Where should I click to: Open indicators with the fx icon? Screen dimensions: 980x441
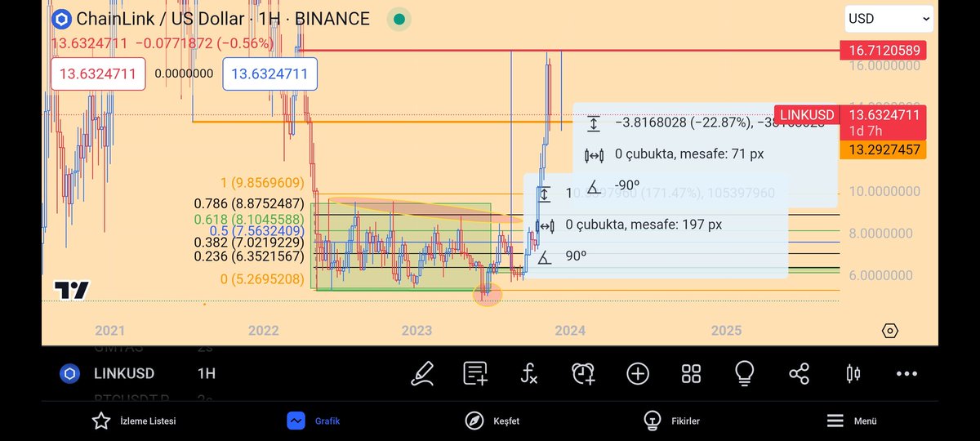click(529, 374)
